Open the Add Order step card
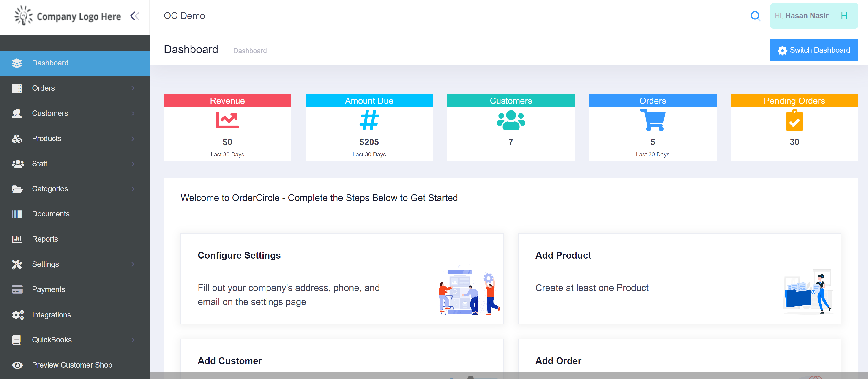The height and width of the screenshot is (379, 868). click(679, 358)
